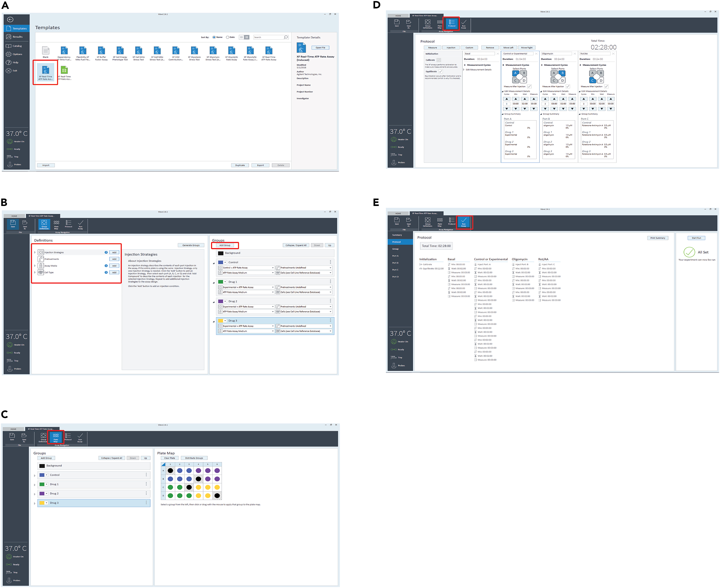
Task: Expand the Injection Strategies tree row
Action: [x=35, y=252]
